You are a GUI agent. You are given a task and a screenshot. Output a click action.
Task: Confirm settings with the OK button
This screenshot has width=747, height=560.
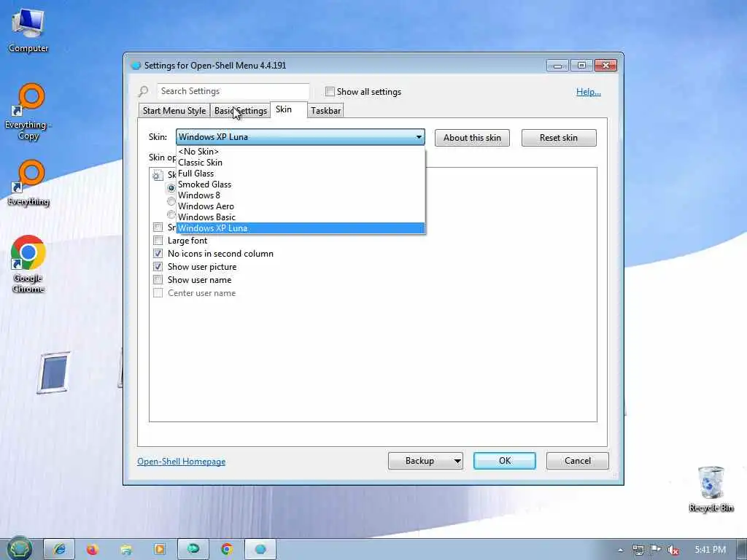[x=505, y=461]
